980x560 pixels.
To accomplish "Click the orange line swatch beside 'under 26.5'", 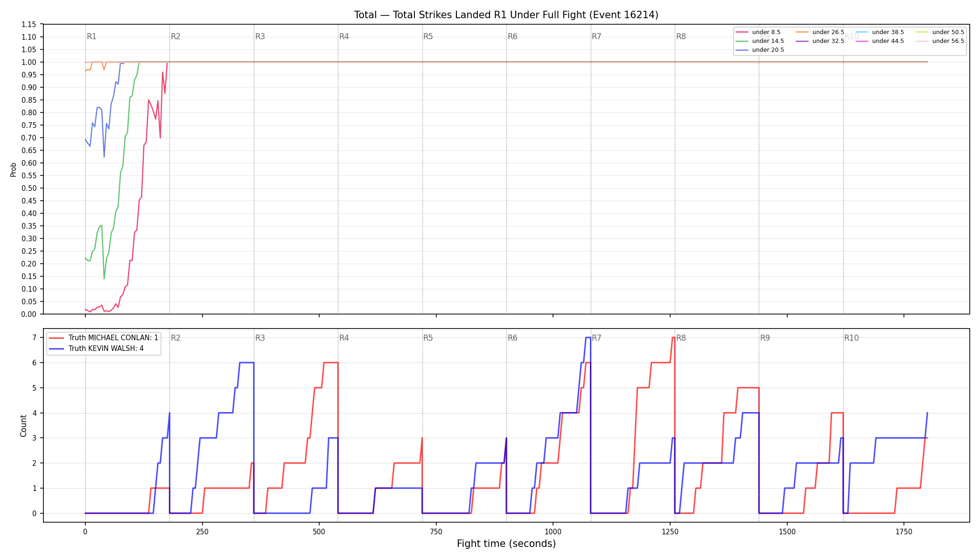I will tap(802, 32).
